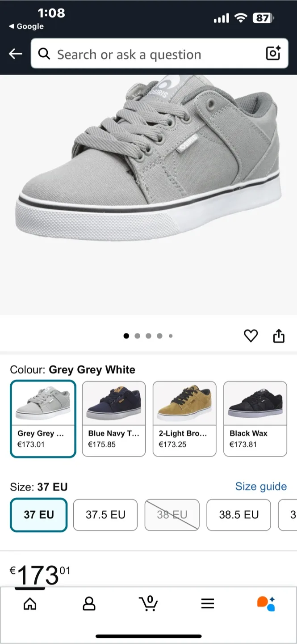Image resolution: width=297 pixels, height=644 pixels.
Task: Tap the back arrow icon
Action: pyautogui.click(x=15, y=54)
